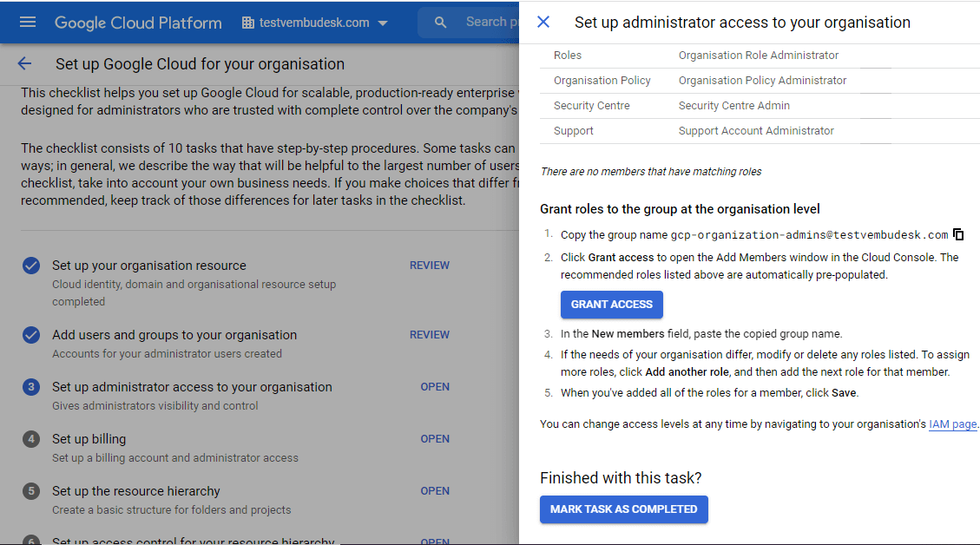Click 'Gives administrators visibility and control' description
Viewport: 980px width, 545px height.
click(x=155, y=405)
